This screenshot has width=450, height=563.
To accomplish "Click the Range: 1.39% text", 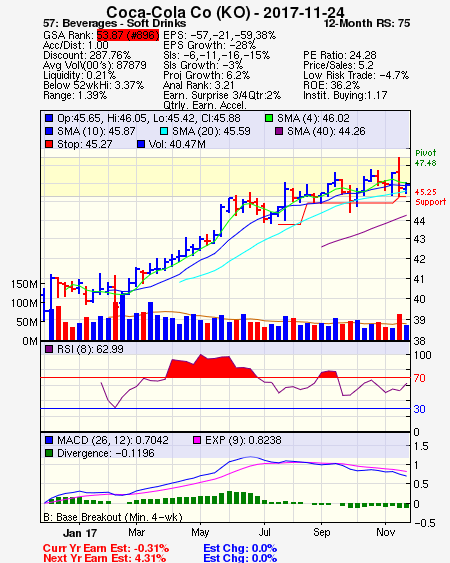I will [75, 96].
